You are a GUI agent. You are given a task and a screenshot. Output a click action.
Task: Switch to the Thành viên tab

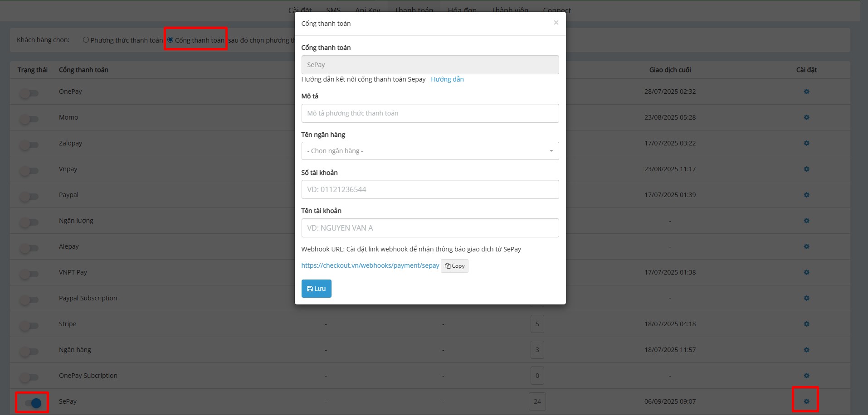[x=510, y=10]
